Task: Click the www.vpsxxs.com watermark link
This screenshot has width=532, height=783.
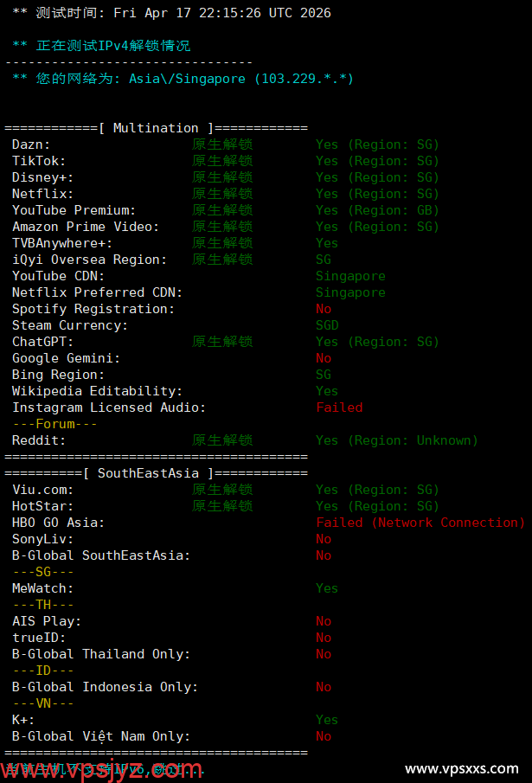Action: pyautogui.click(x=461, y=768)
